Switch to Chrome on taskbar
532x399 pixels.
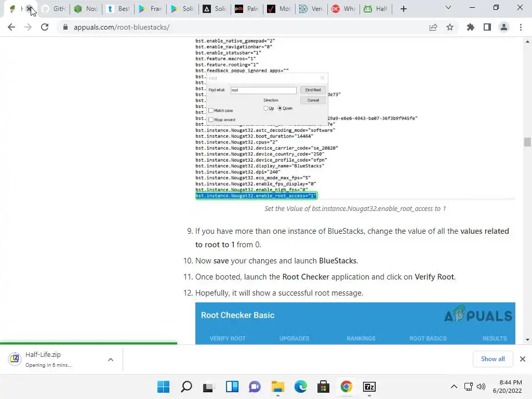click(347, 387)
